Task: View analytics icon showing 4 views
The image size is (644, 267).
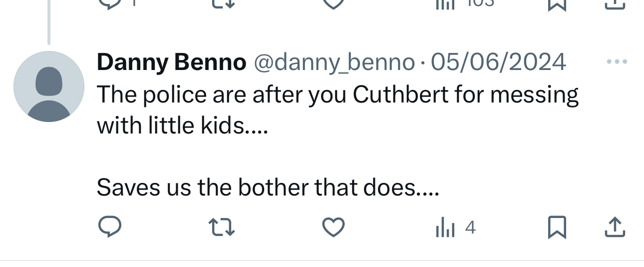Action: [x=455, y=228]
